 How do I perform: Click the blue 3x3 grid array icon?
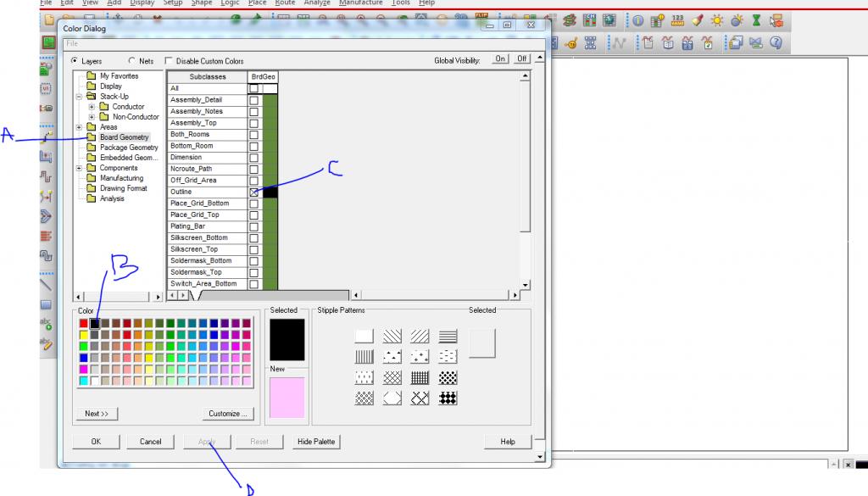(x=591, y=42)
